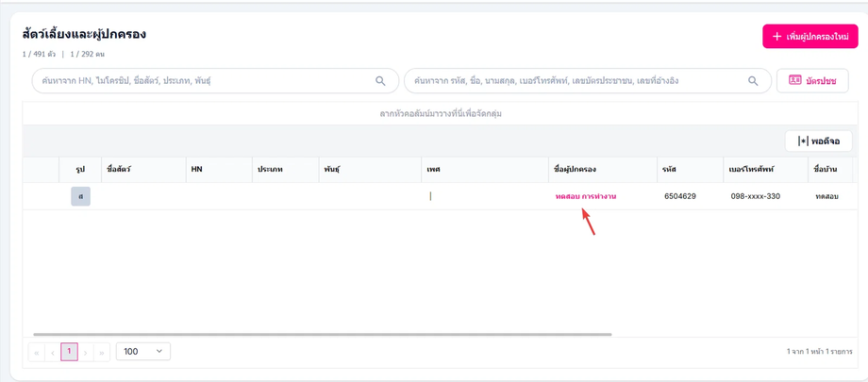Sort by รหัส column header
The image size is (868, 382).
(691, 170)
